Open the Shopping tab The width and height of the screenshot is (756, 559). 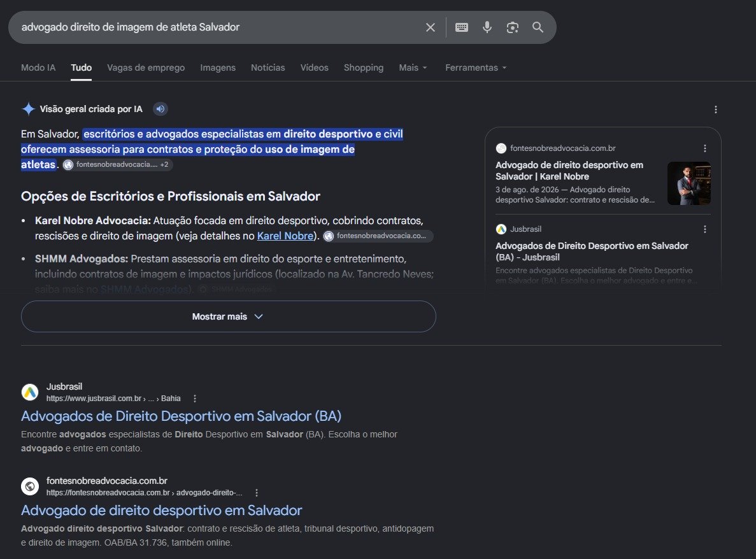[364, 67]
